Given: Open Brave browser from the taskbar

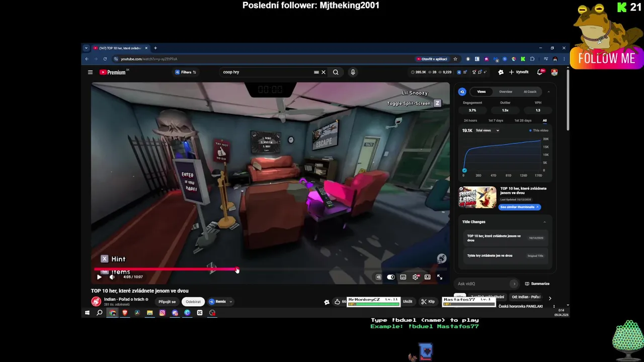Looking at the screenshot, I should pyautogui.click(x=125, y=313).
